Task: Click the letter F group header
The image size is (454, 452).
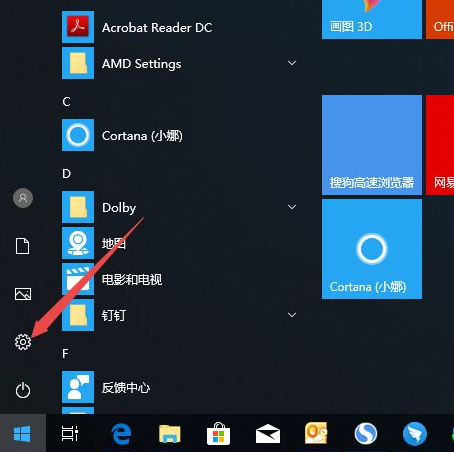Action: (x=65, y=353)
